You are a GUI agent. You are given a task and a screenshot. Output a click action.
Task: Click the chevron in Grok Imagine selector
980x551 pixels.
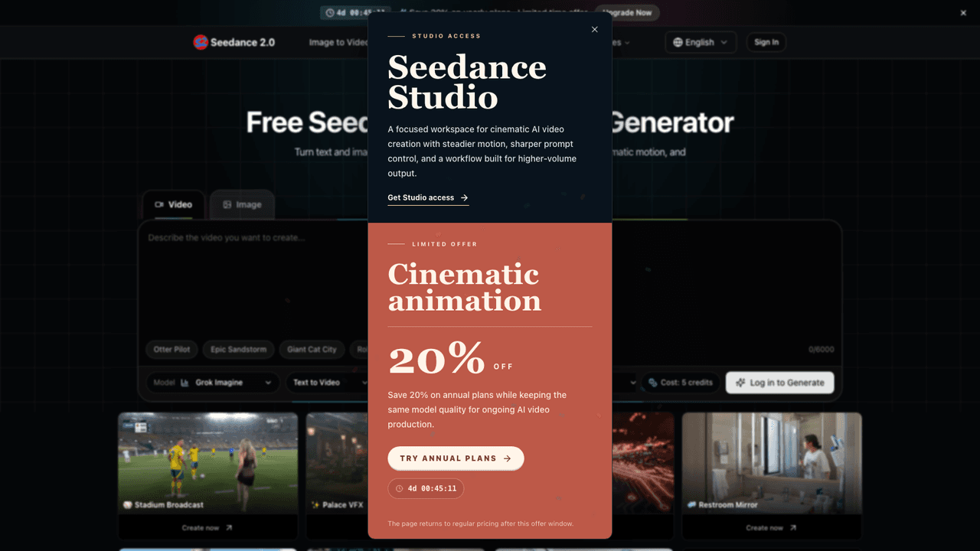coord(269,383)
